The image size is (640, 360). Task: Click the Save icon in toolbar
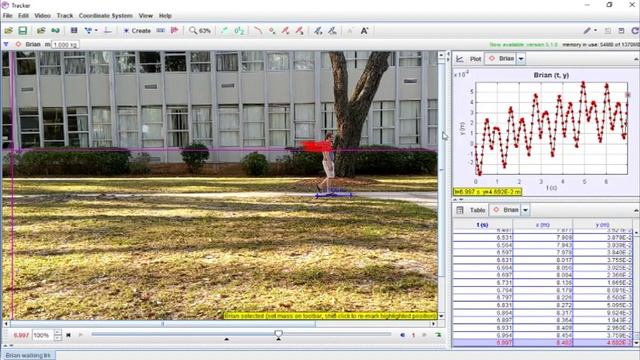point(22,31)
